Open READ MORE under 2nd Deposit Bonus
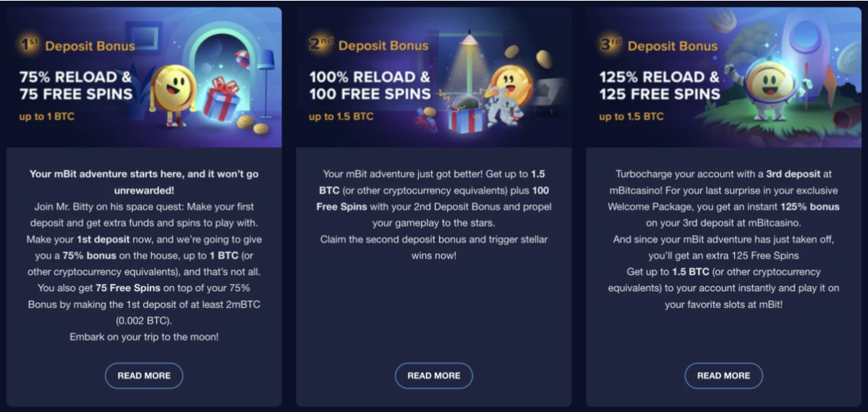The image size is (868, 412). point(434,376)
